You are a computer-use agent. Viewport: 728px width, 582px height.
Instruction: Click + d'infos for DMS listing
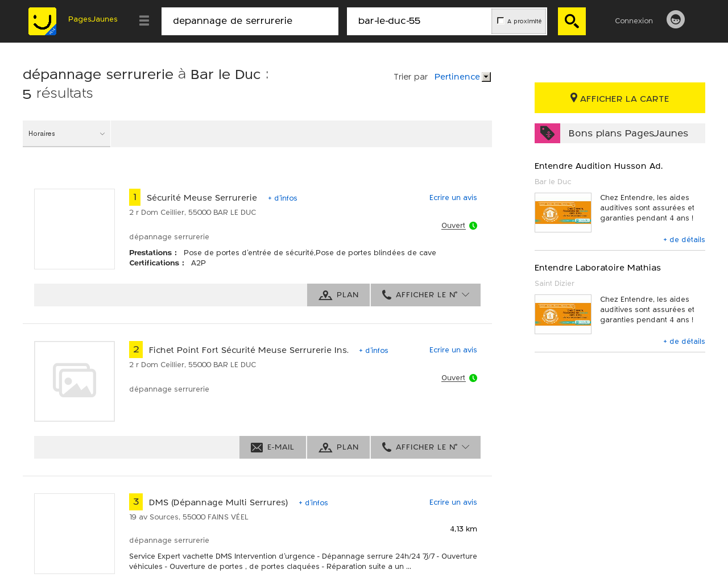(313, 503)
